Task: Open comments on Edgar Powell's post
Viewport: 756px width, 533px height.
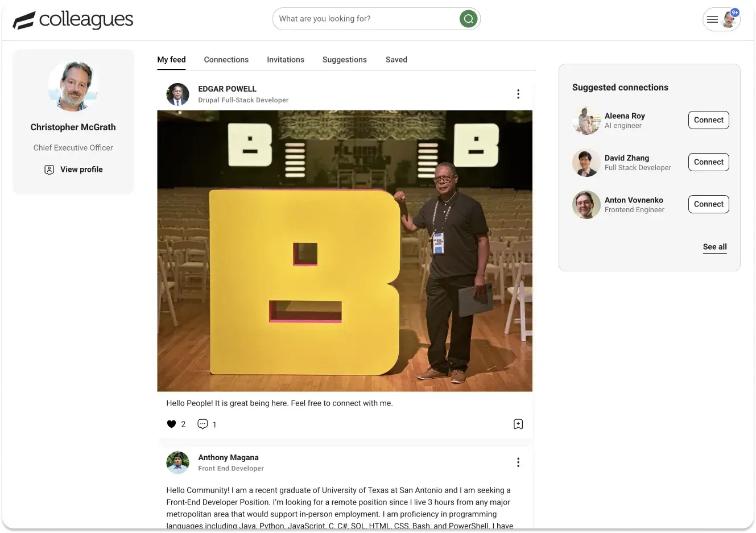Action: click(203, 424)
